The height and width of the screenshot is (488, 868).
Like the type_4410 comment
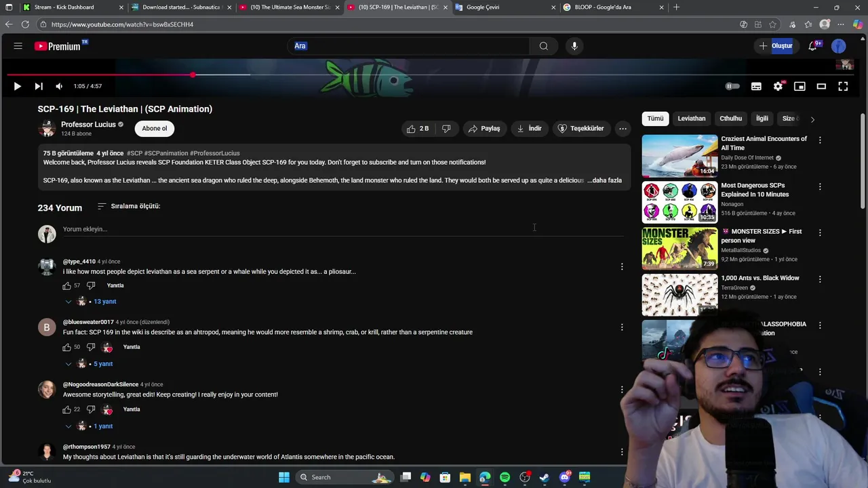tap(66, 285)
